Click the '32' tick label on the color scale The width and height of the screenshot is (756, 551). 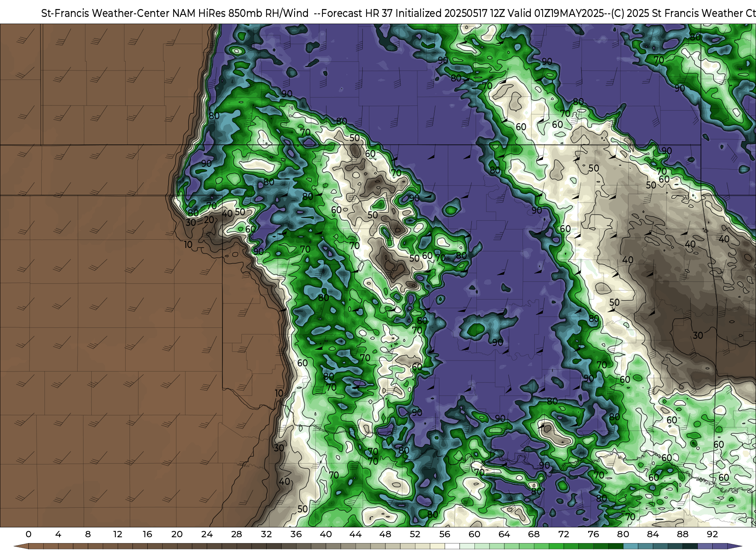(266, 534)
